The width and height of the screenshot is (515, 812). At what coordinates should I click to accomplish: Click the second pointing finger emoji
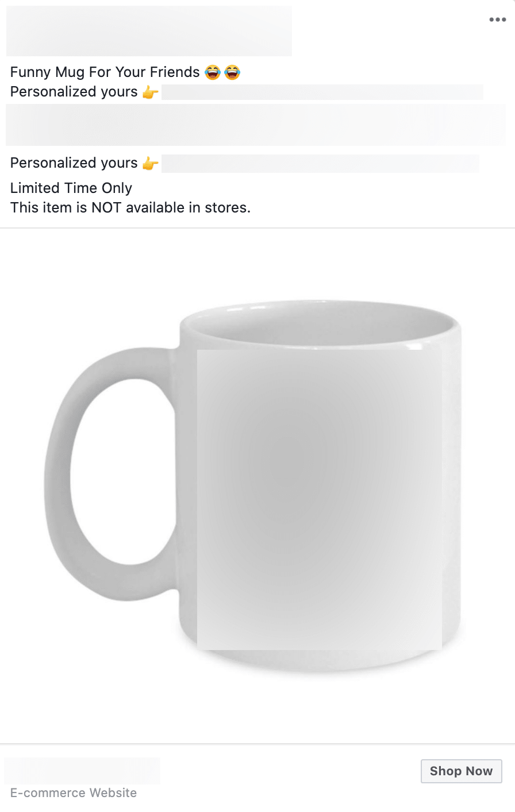tap(150, 163)
